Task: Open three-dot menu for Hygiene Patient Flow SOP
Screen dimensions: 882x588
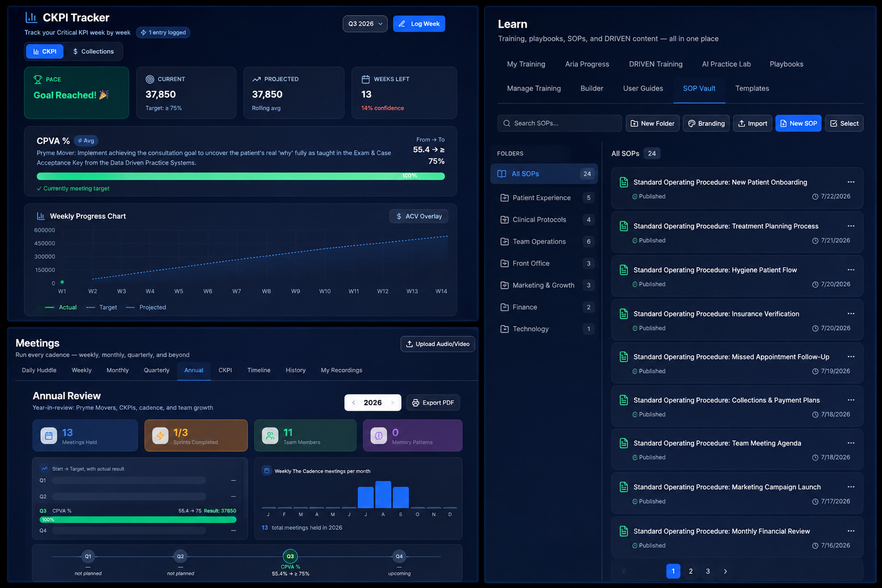Action: click(851, 270)
